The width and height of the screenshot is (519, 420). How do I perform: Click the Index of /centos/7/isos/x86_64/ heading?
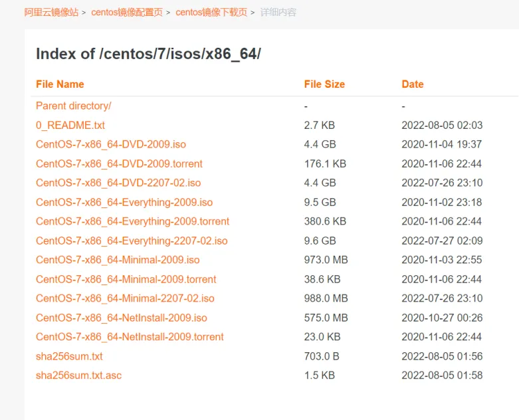pos(148,54)
